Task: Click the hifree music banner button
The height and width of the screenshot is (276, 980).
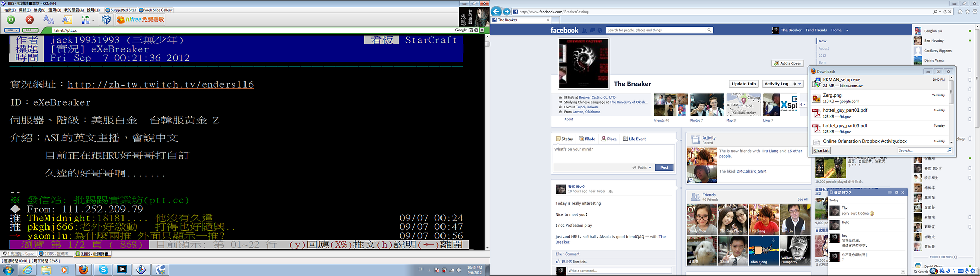Action: point(141,20)
